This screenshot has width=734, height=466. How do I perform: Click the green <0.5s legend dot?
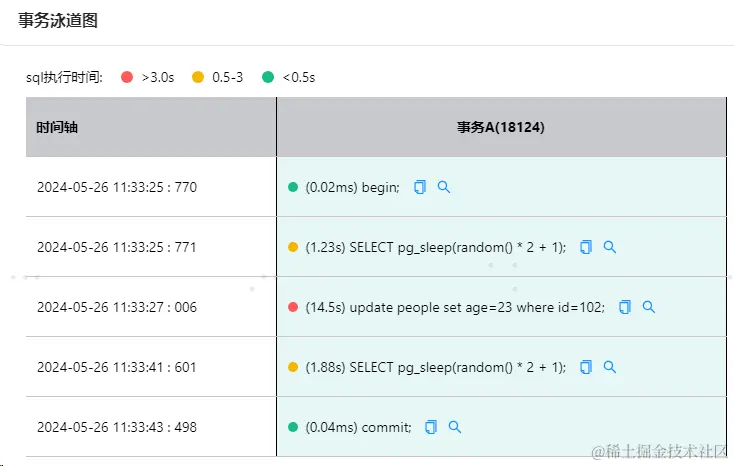click(x=268, y=77)
